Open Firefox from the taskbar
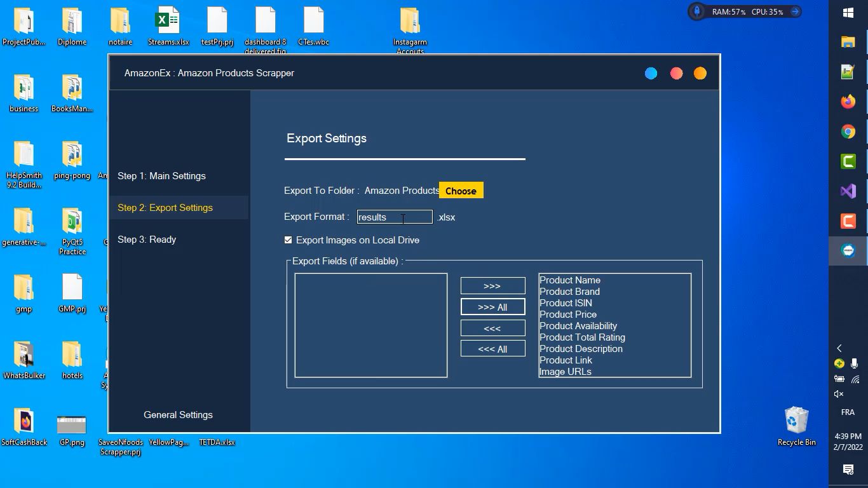 848,102
